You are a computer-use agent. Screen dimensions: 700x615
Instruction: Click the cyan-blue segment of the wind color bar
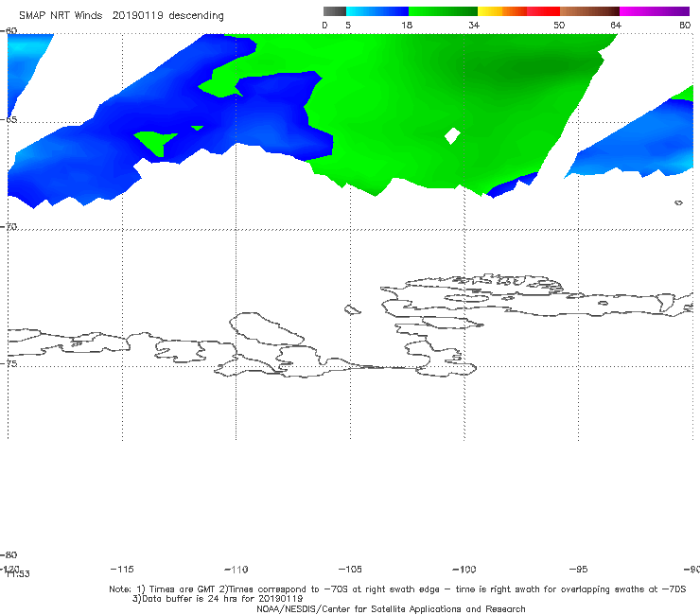(x=377, y=11)
